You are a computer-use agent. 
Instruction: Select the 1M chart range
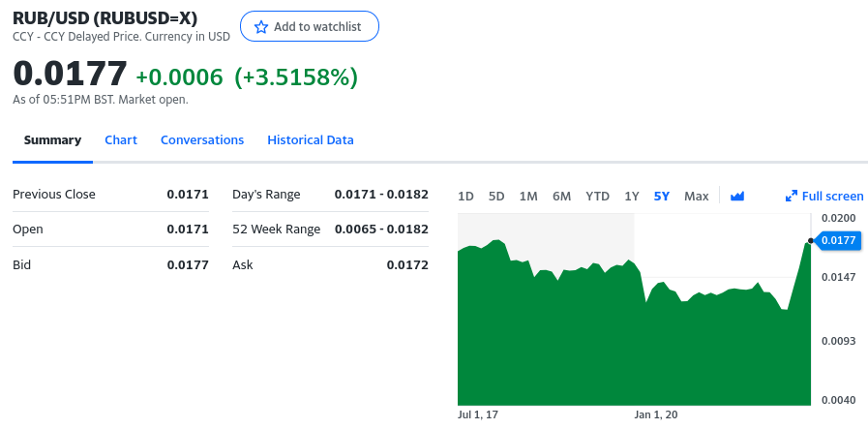coord(528,197)
